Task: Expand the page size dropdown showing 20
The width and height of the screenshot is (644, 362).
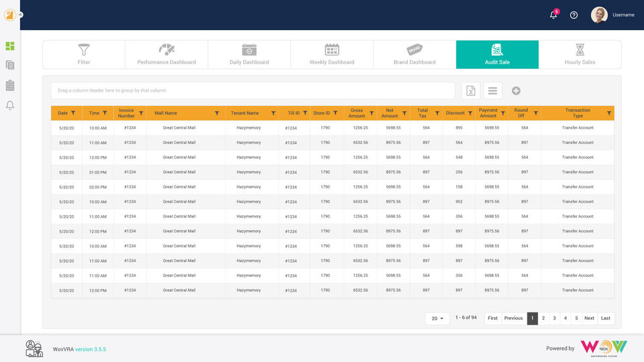Action: point(437,318)
